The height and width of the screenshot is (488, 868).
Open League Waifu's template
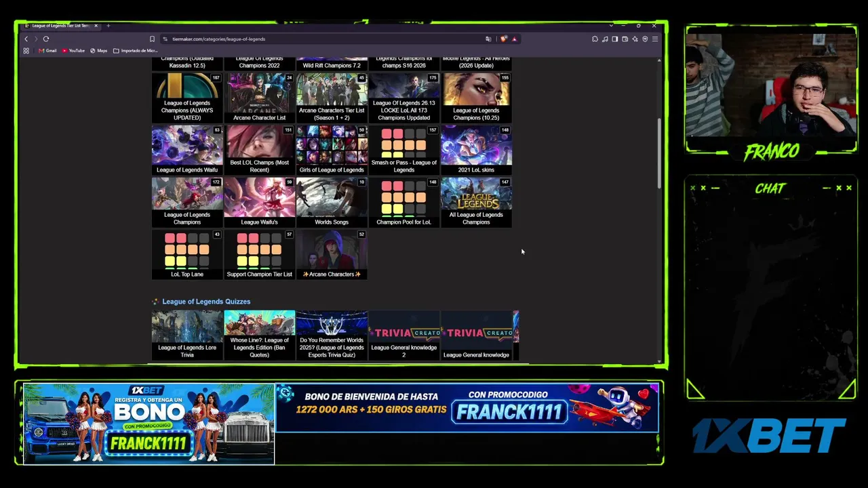click(x=259, y=202)
